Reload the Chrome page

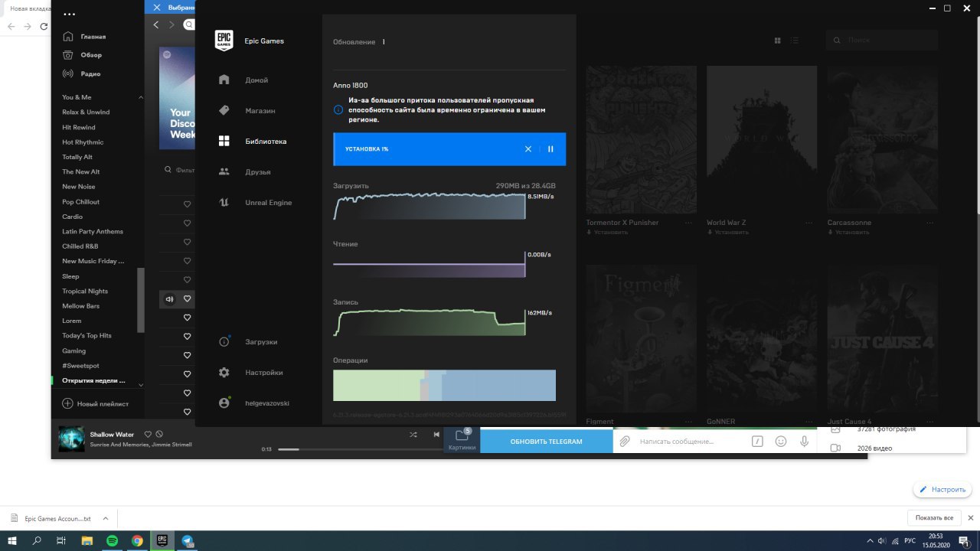pyautogui.click(x=44, y=26)
